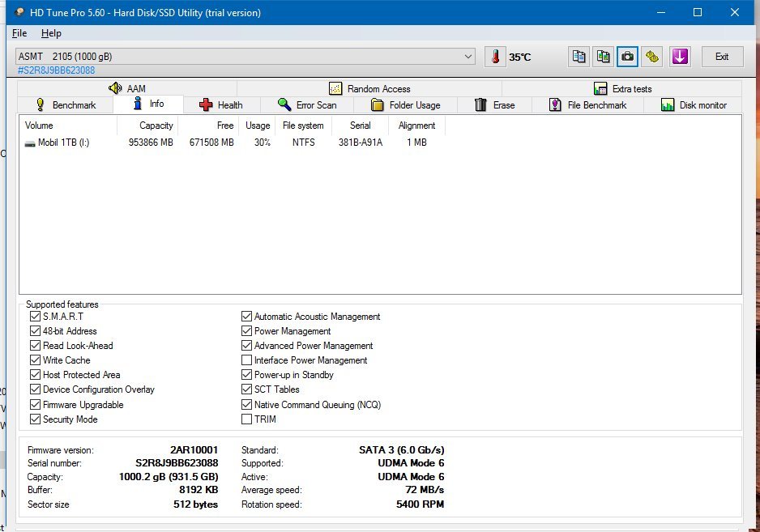760x532 pixels.
Task: Switch to the Random Access tab
Action: (369, 89)
